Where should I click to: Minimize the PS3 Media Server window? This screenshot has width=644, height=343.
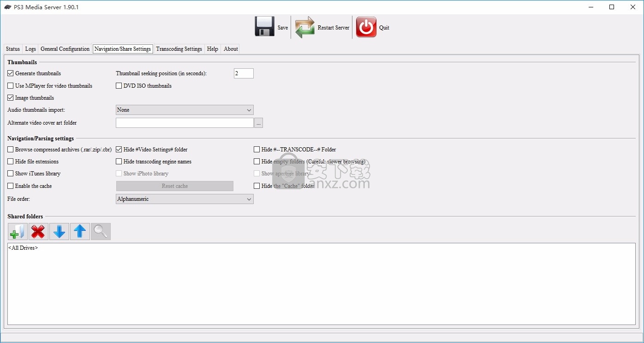tap(590, 7)
